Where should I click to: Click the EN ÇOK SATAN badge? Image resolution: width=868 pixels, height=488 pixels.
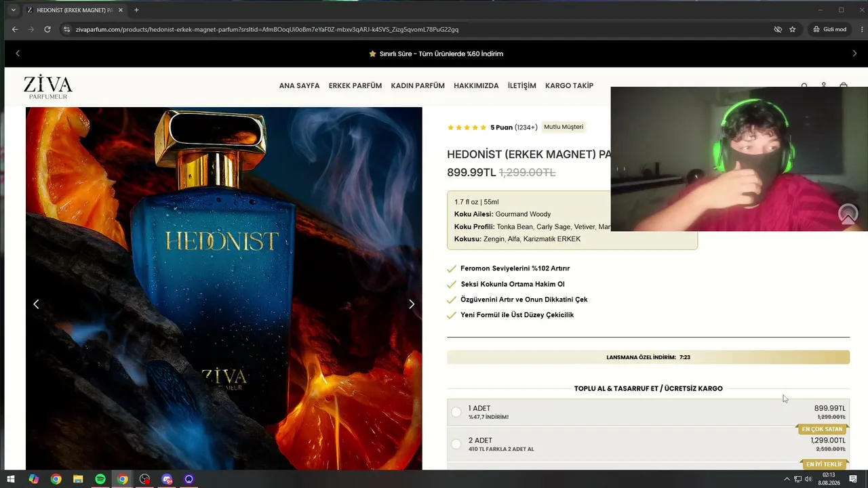(822, 429)
